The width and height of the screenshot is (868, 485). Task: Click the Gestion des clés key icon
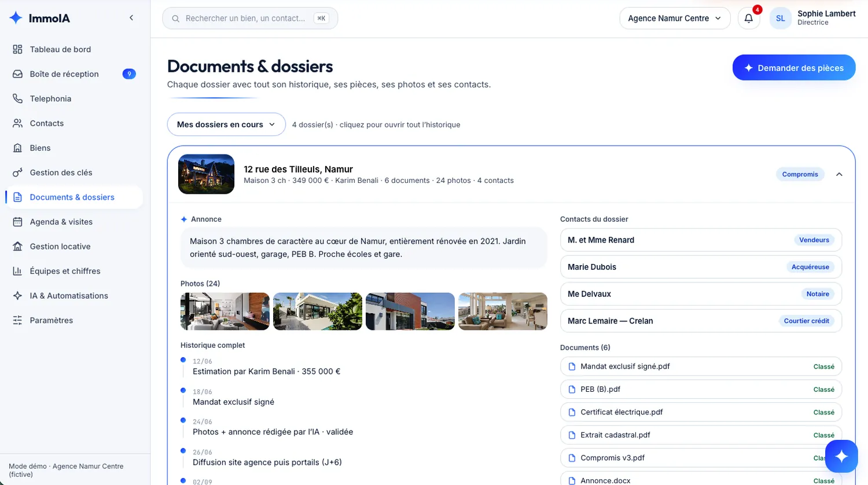coord(18,172)
